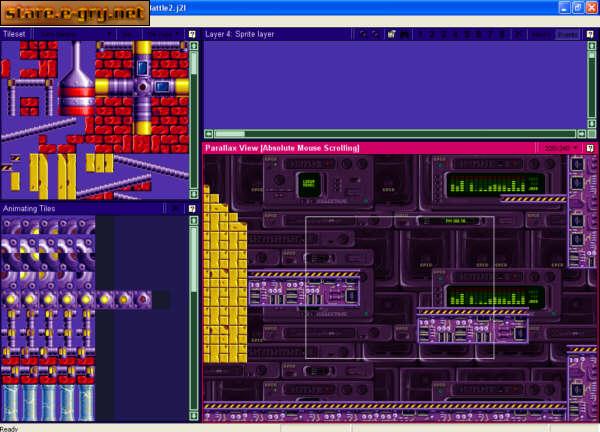
Task: Click the horizontal scrollbar thumb in layer view
Action: (x=230, y=134)
